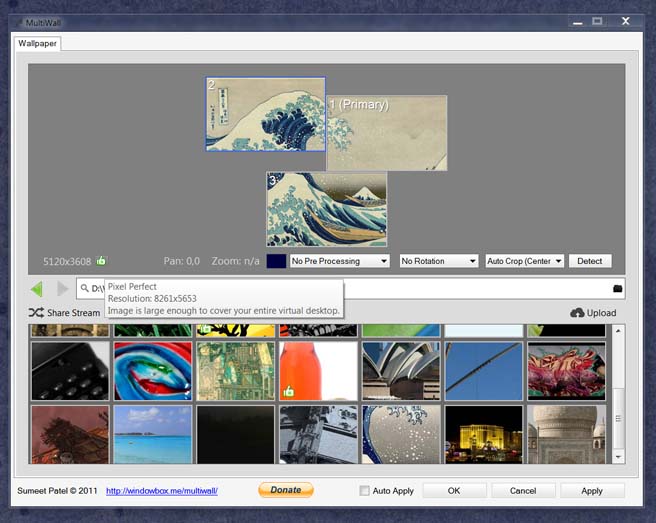Image resolution: width=656 pixels, height=523 pixels.
Task: Click the thumbnail list scroll down arrow
Action: click(618, 457)
